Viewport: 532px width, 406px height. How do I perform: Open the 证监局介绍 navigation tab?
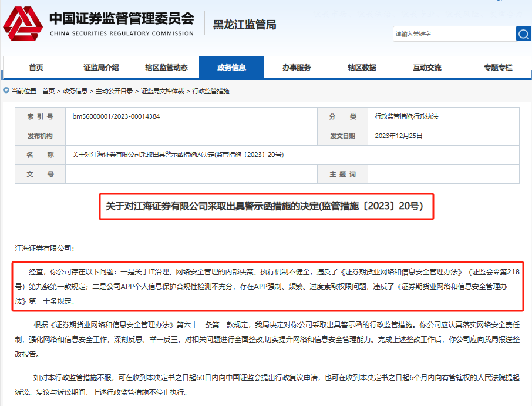point(101,68)
